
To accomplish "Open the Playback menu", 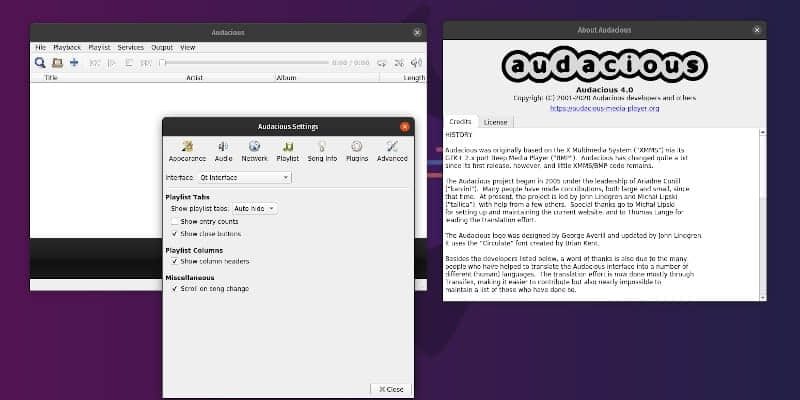I will pos(67,47).
